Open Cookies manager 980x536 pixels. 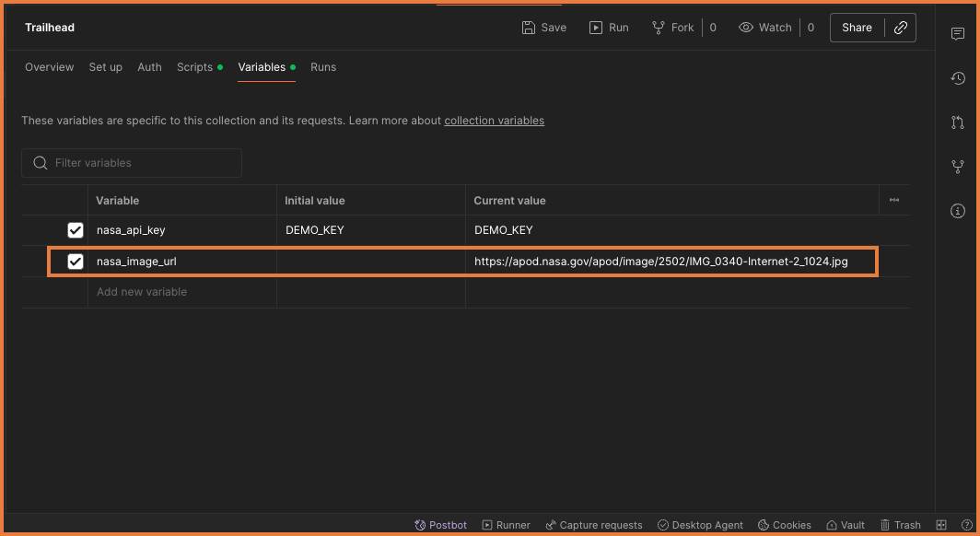click(785, 525)
